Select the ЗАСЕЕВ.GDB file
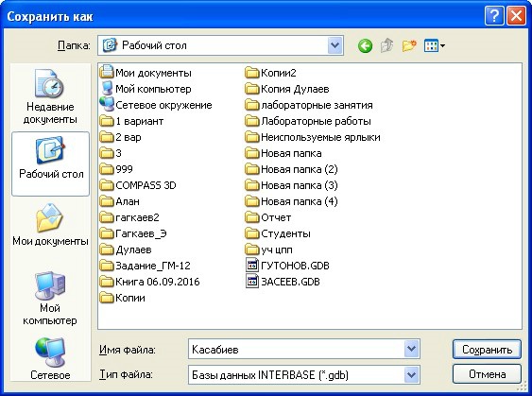This screenshot has height=396, width=532. point(283,282)
